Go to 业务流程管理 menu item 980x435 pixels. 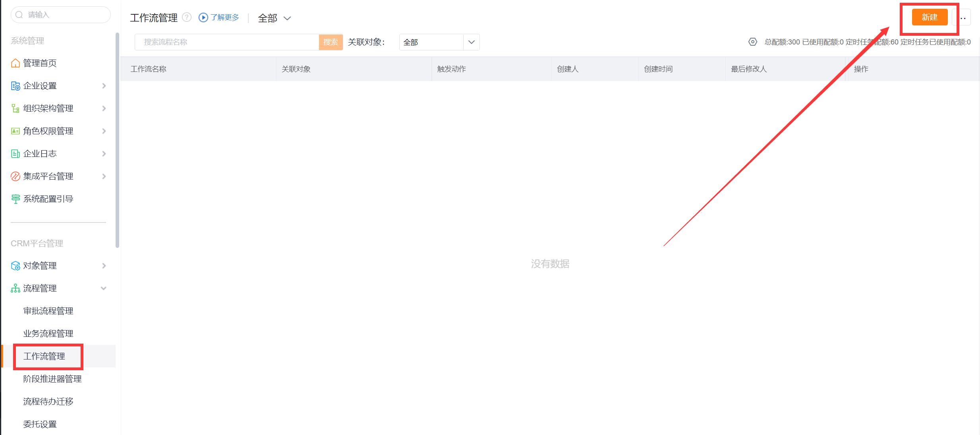[x=48, y=334]
